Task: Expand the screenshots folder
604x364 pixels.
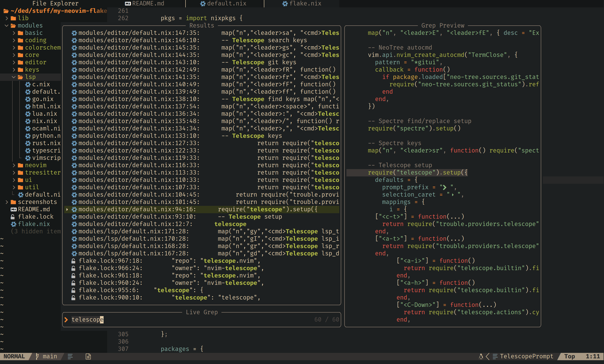Action: [x=7, y=202]
